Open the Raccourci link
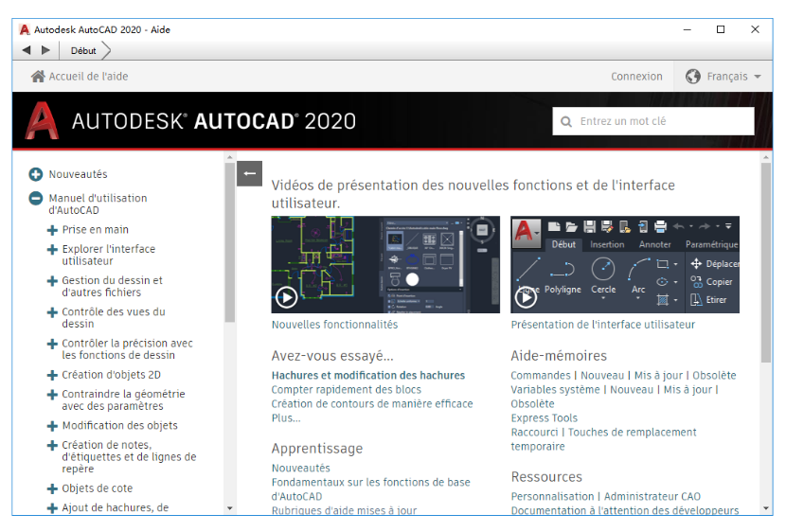The width and height of the screenshot is (786, 532). [534, 433]
